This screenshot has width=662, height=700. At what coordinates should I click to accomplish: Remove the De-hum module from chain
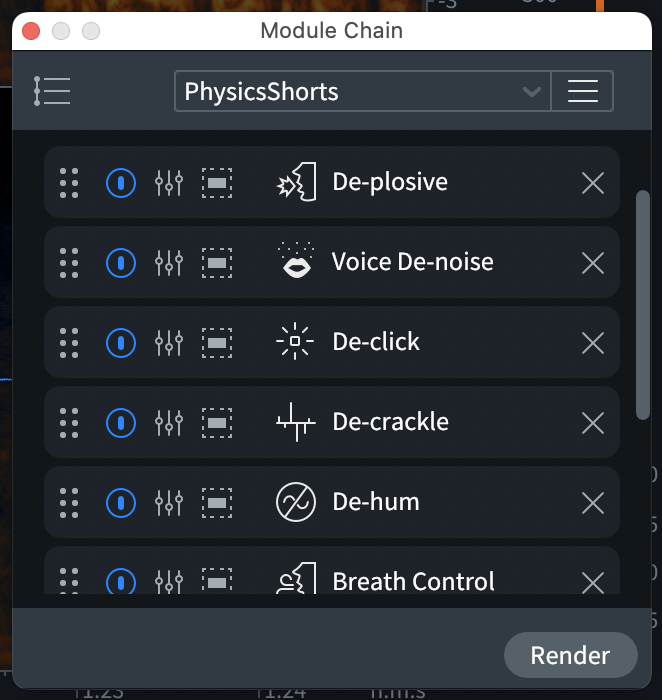[x=593, y=502]
